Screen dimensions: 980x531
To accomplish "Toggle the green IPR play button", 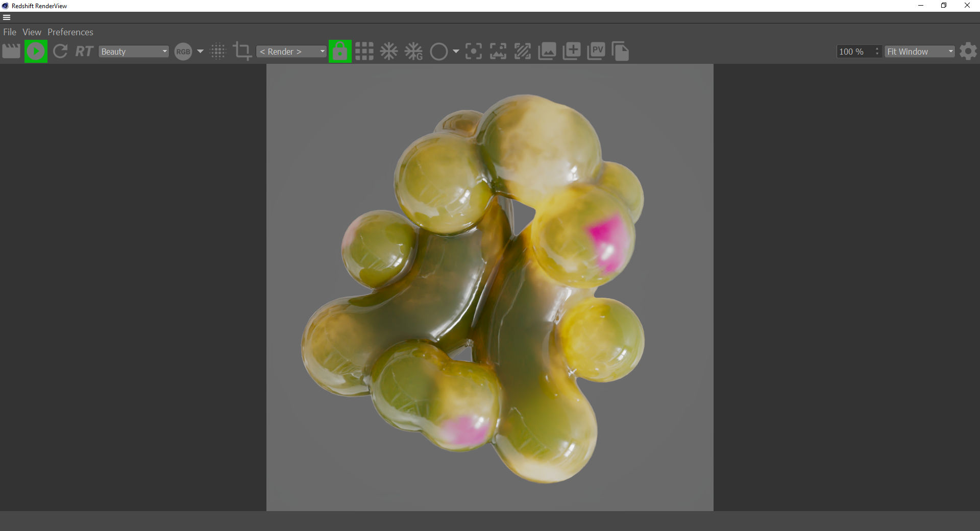I will coord(36,52).
